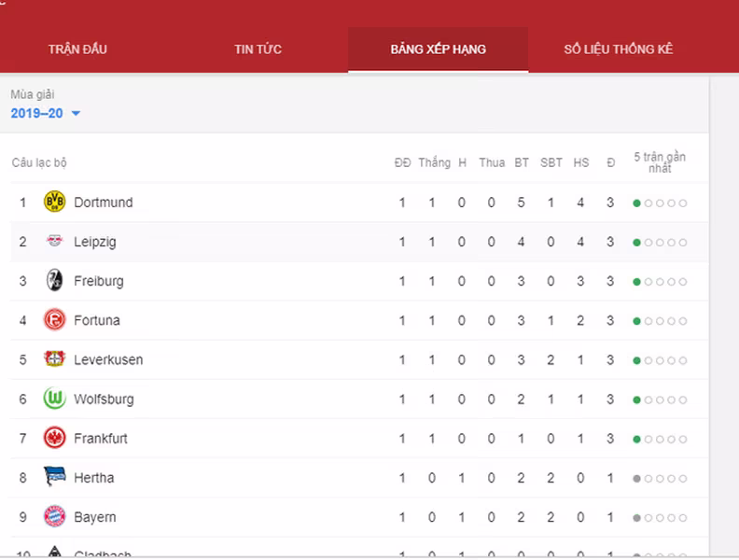Select the Frankfurt eagle crest
Image resolution: width=739 pixels, height=560 pixels.
click(x=55, y=438)
